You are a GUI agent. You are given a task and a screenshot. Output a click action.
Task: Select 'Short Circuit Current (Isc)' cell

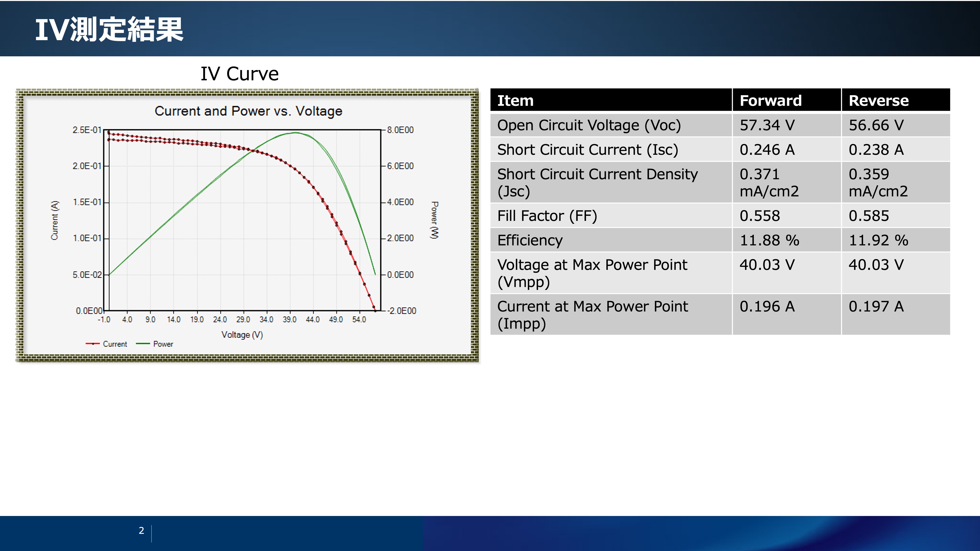[x=611, y=149]
